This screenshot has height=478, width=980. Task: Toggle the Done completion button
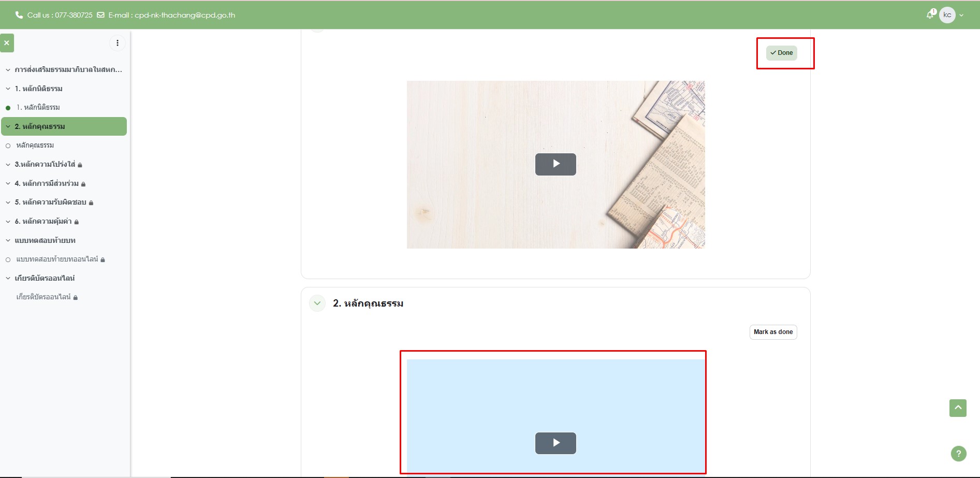coord(781,53)
